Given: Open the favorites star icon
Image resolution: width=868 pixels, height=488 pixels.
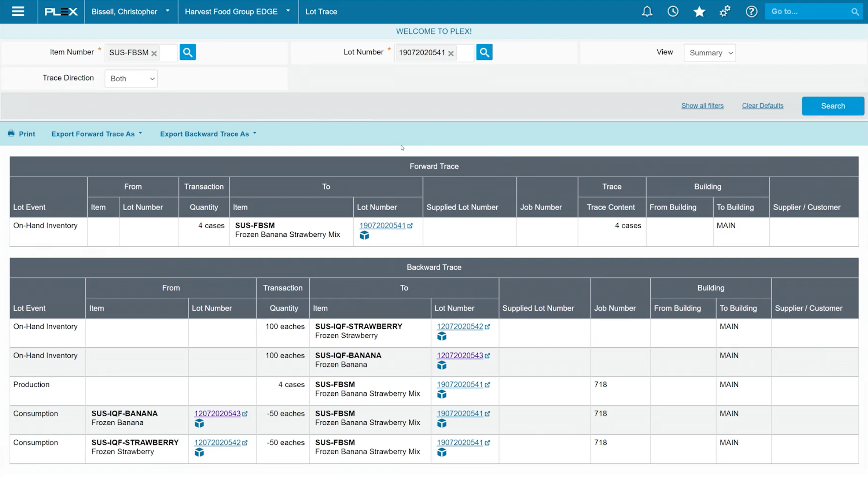Looking at the screenshot, I should [699, 11].
